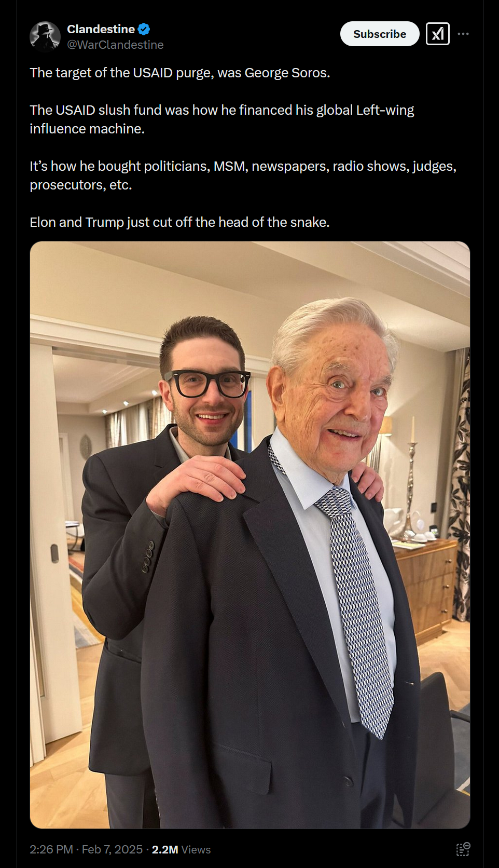Click the note icon beside the view count
This screenshot has height=868, width=499.
463,849
